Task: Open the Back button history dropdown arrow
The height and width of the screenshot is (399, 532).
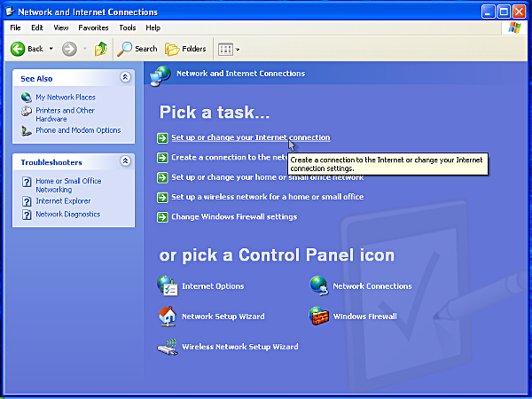Action: (x=51, y=49)
